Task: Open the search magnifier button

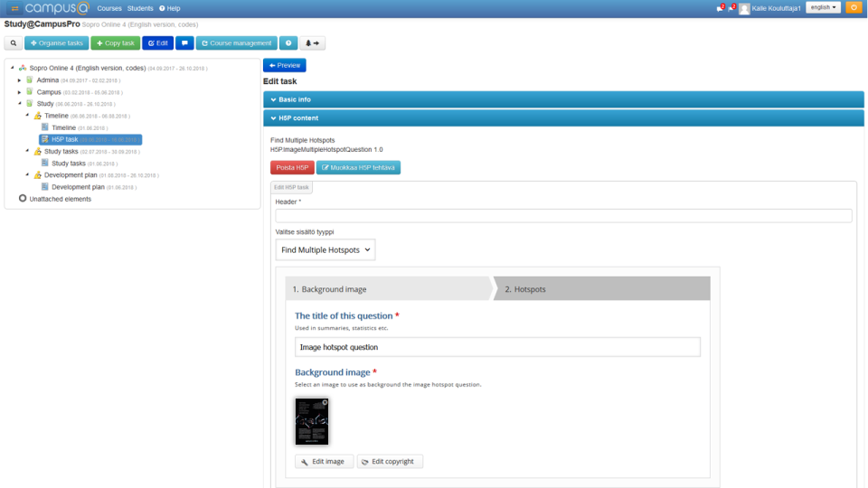Action: click(14, 43)
